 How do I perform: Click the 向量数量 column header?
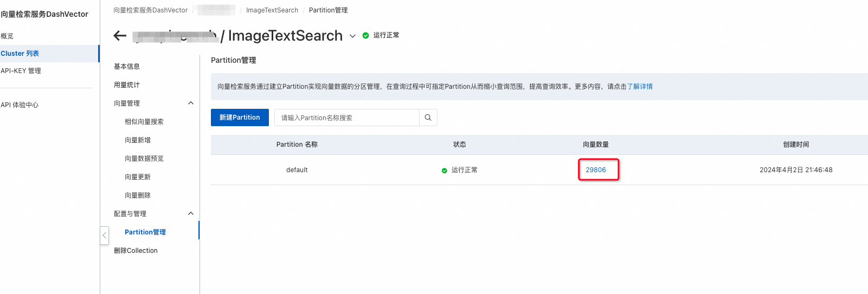(596, 144)
